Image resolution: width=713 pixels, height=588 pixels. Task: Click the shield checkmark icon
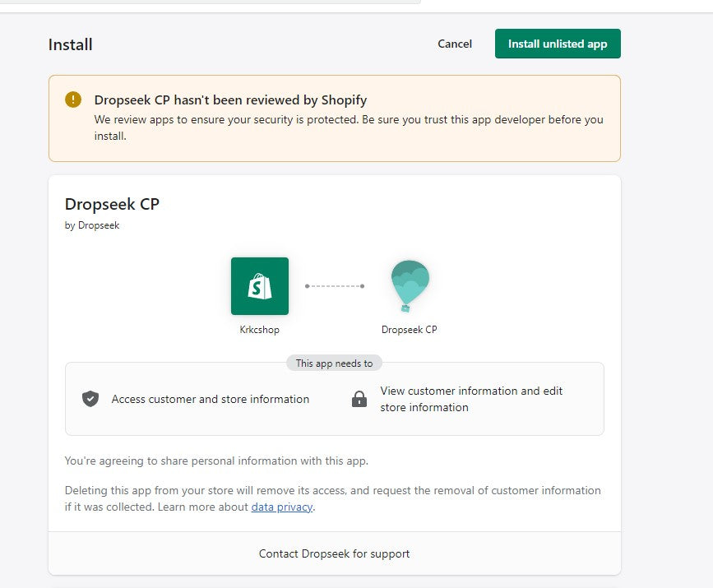coord(90,399)
